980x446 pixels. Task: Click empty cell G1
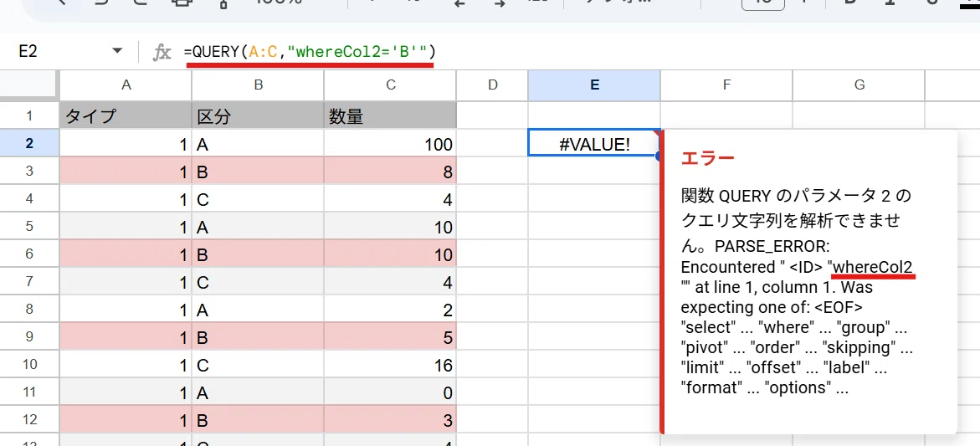pyautogui.click(x=859, y=115)
